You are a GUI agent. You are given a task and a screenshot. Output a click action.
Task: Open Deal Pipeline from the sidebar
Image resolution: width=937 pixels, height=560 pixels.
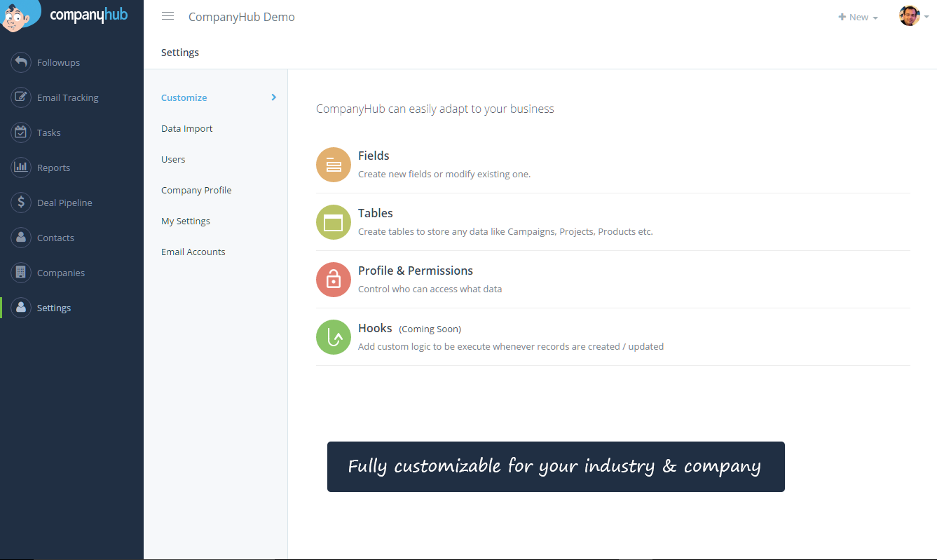(64, 203)
